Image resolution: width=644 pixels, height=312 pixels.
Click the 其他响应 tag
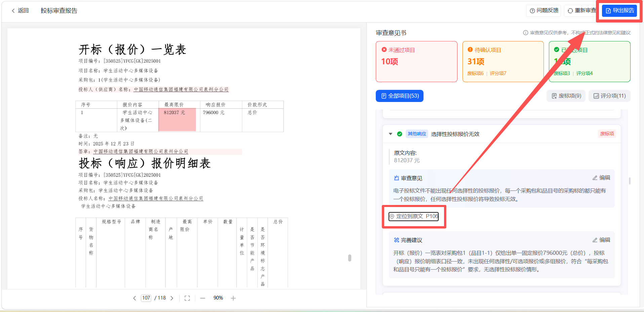point(417,134)
